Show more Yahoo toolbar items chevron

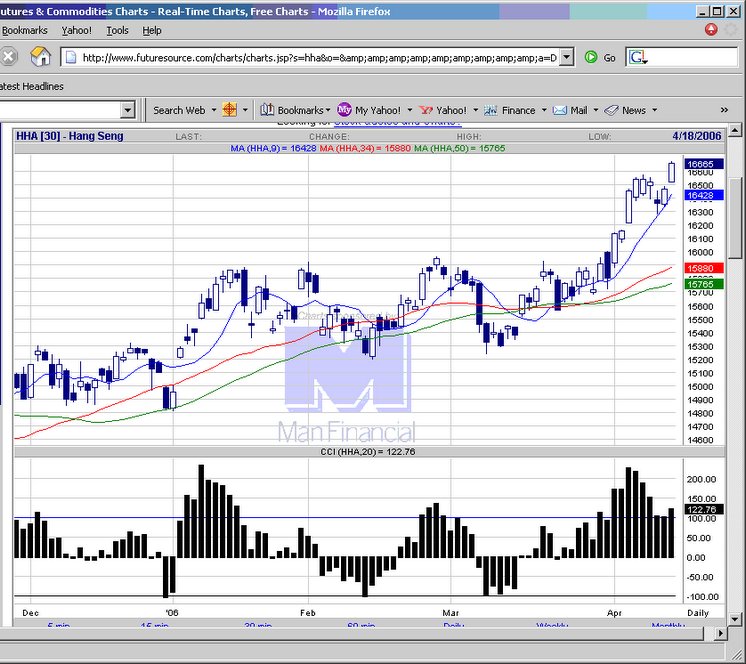pyautogui.click(x=724, y=110)
